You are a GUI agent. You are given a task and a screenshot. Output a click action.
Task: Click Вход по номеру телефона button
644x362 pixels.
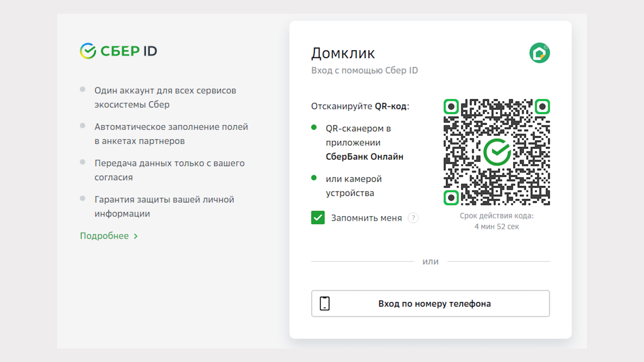pyautogui.click(x=430, y=303)
